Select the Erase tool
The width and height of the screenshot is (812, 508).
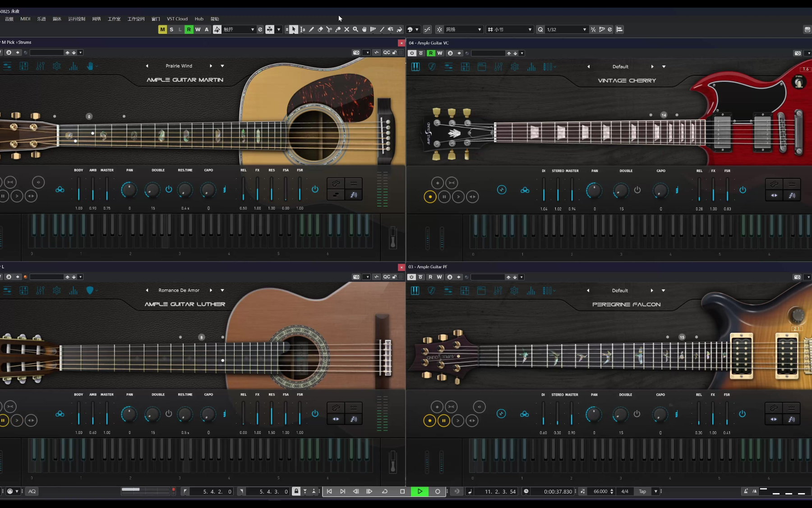pyautogui.click(x=320, y=29)
